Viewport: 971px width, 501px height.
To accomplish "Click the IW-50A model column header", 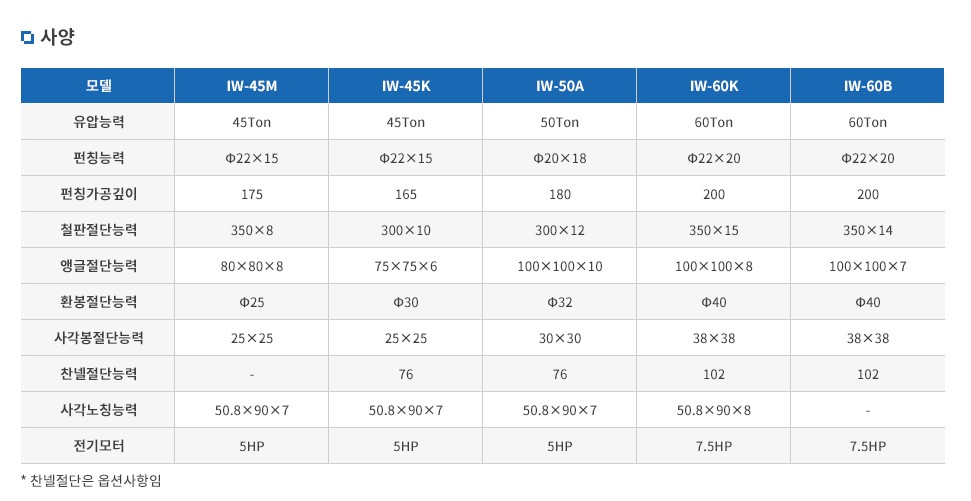I will pyautogui.click(x=560, y=86).
